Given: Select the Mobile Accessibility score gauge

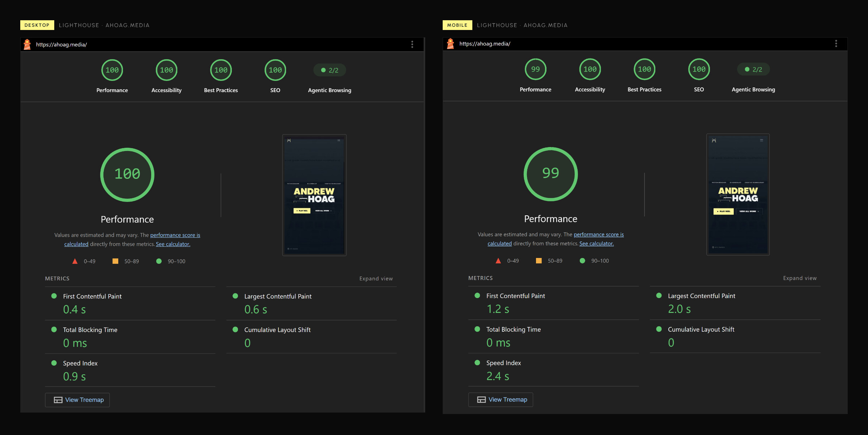Looking at the screenshot, I should 590,69.
